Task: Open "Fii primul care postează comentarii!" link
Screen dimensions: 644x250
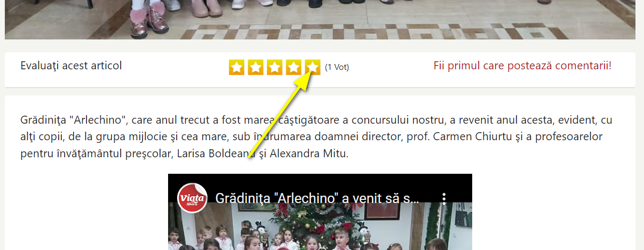Action: (522, 66)
